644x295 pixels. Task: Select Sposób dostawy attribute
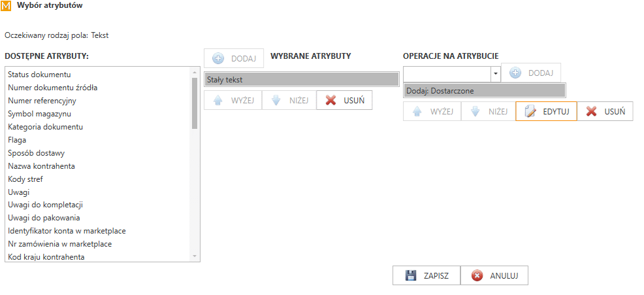[99, 153]
